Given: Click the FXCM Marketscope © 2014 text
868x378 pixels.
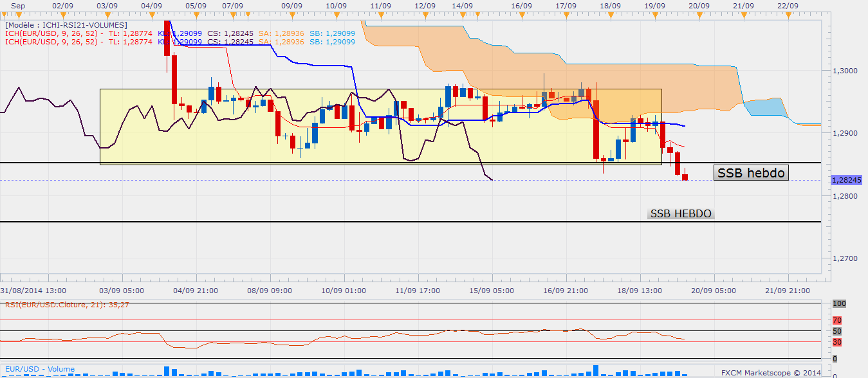Looking at the screenshot, I should tap(771, 372).
